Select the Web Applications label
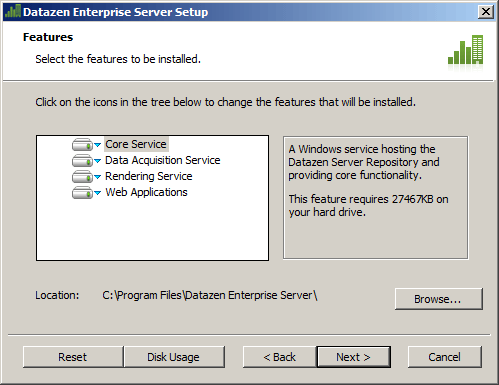This screenshot has width=499, height=385. click(x=146, y=192)
